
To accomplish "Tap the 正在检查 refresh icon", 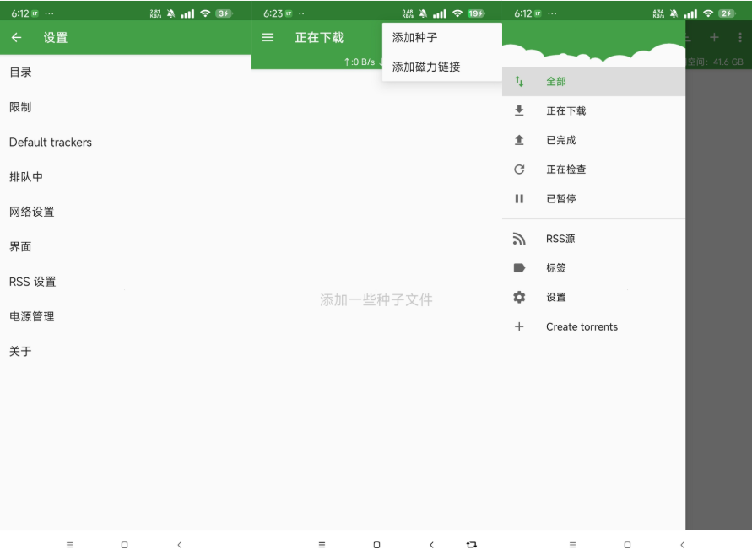I will point(519,169).
